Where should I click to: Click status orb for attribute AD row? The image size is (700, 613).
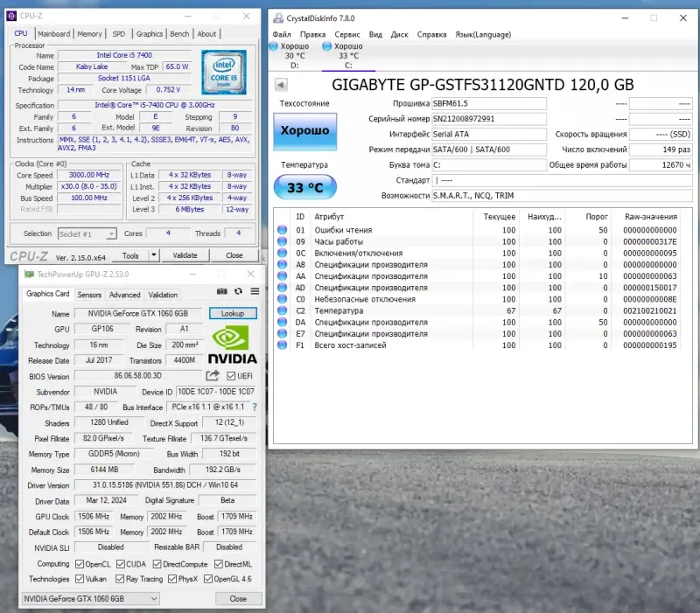click(x=282, y=288)
